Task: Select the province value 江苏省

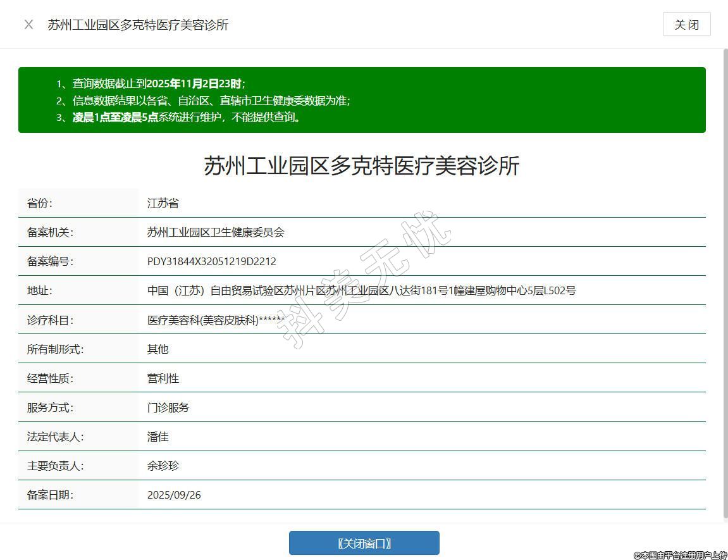Action: pyautogui.click(x=163, y=203)
